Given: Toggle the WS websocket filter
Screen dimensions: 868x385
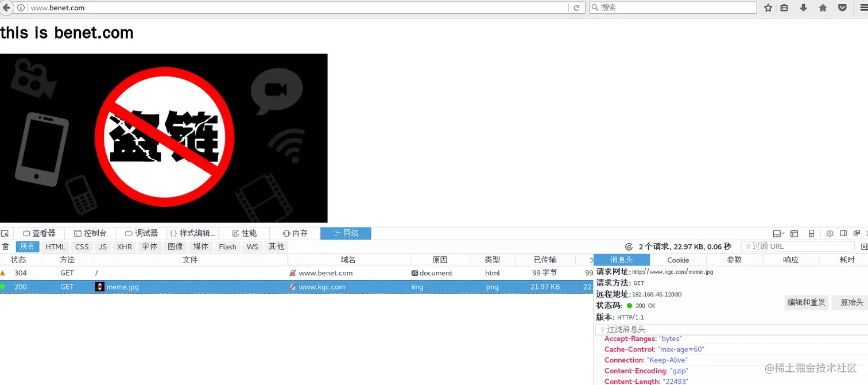Looking at the screenshot, I should click(252, 246).
